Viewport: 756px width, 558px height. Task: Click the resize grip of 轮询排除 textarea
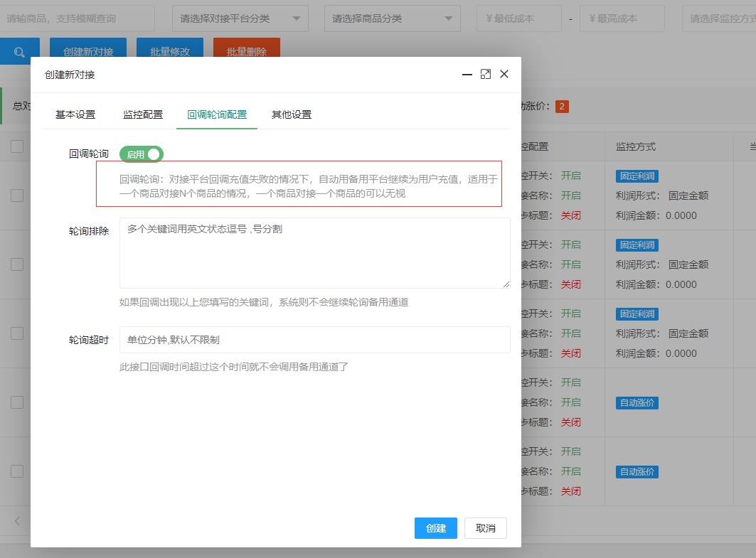click(x=506, y=284)
